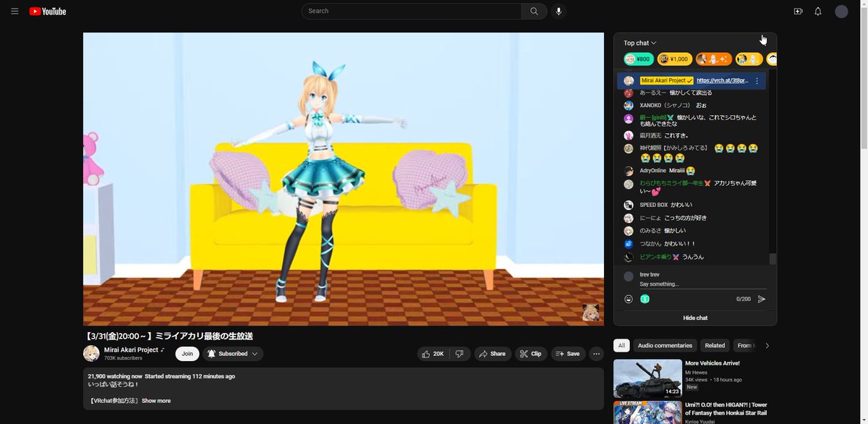Image resolution: width=868 pixels, height=424 pixels.
Task: Open the chat emoji picker
Action: tap(629, 299)
